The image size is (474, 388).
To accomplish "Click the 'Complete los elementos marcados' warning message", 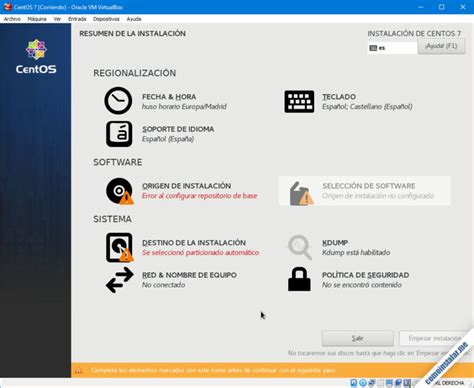I will tap(213, 370).
